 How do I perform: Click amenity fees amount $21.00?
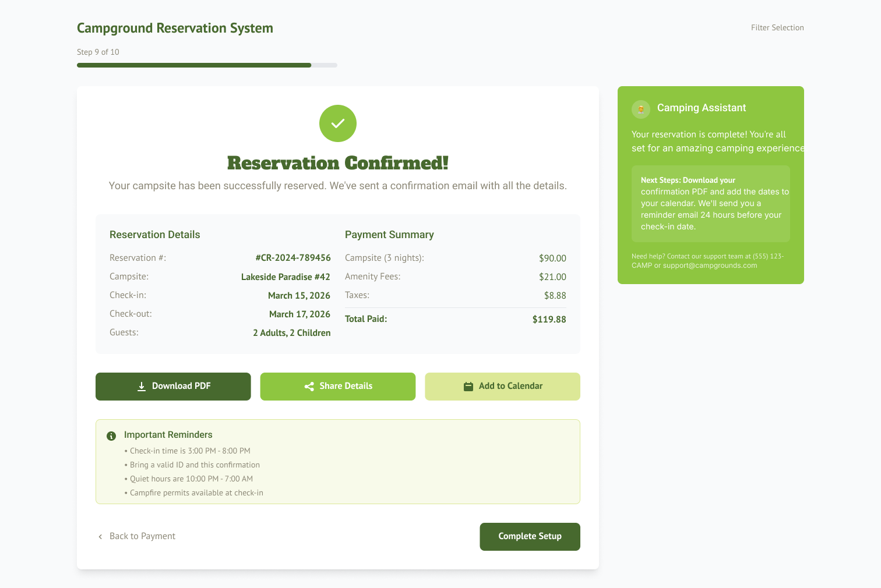tap(552, 277)
